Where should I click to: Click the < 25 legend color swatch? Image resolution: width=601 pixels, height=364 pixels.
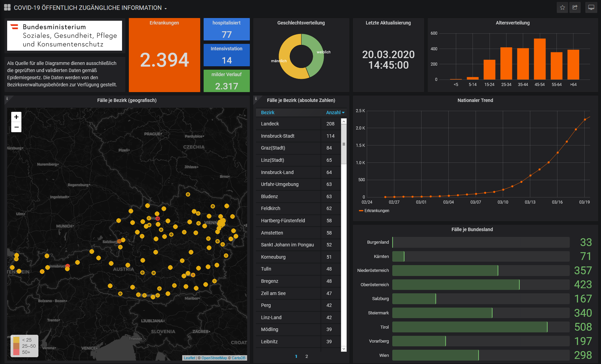(16, 340)
